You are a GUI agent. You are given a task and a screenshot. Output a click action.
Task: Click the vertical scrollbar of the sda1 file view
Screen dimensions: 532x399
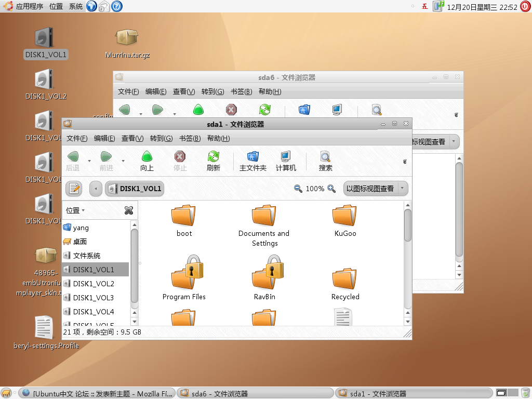click(408, 225)
